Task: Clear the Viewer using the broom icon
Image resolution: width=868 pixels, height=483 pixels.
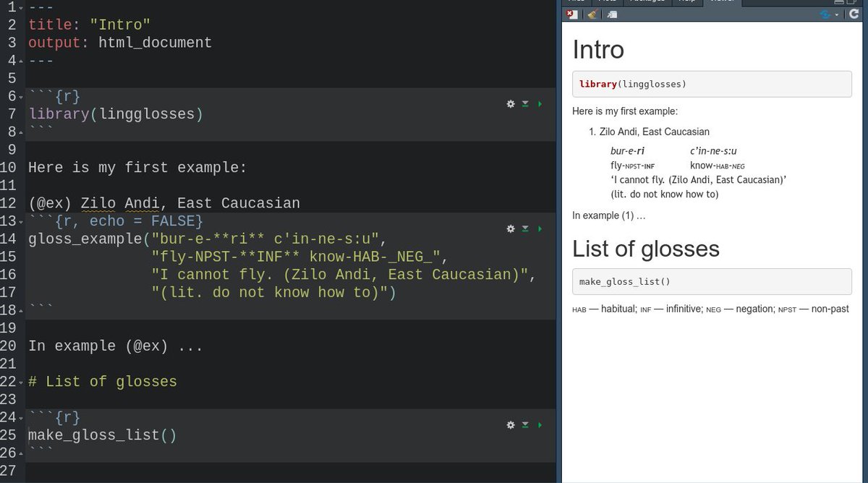Action: [592, 14]
